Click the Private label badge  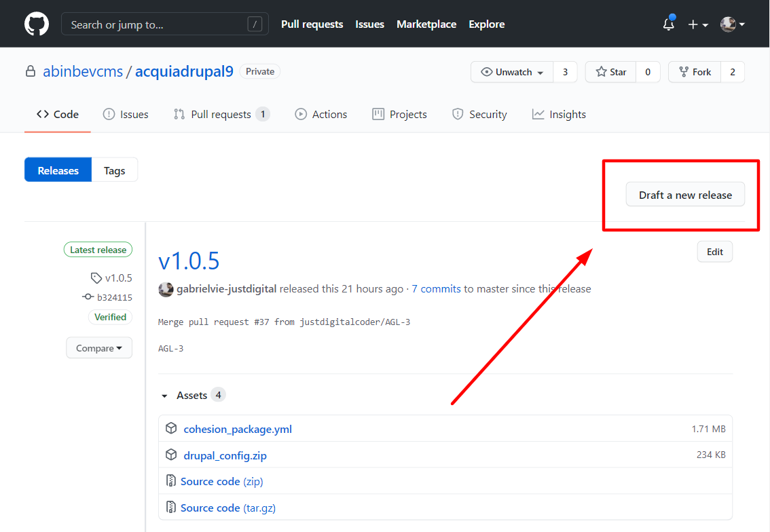260,72
